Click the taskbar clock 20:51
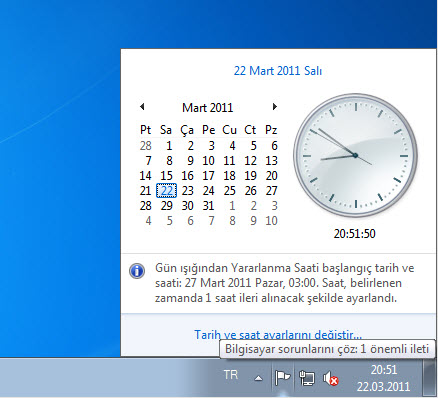Image resolution: width=438 pixels, height=398 pixels. click(x=383, y=378)
